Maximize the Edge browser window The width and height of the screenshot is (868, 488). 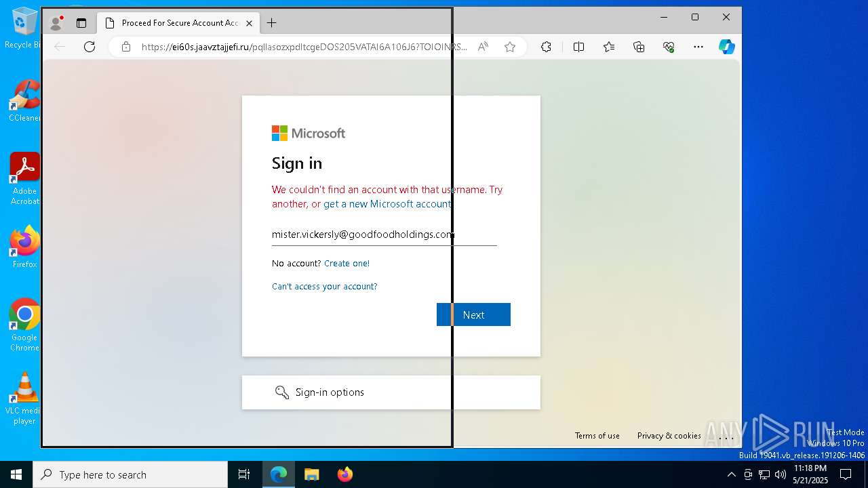tap(695, 17)
